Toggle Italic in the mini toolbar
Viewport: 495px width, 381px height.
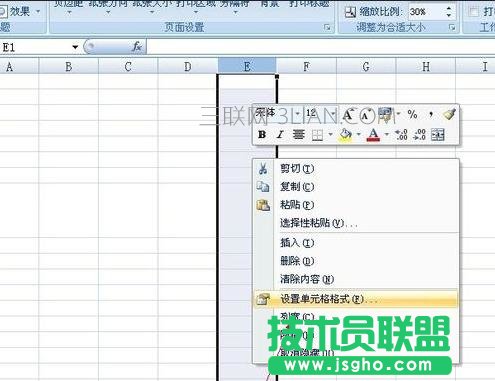280,135
